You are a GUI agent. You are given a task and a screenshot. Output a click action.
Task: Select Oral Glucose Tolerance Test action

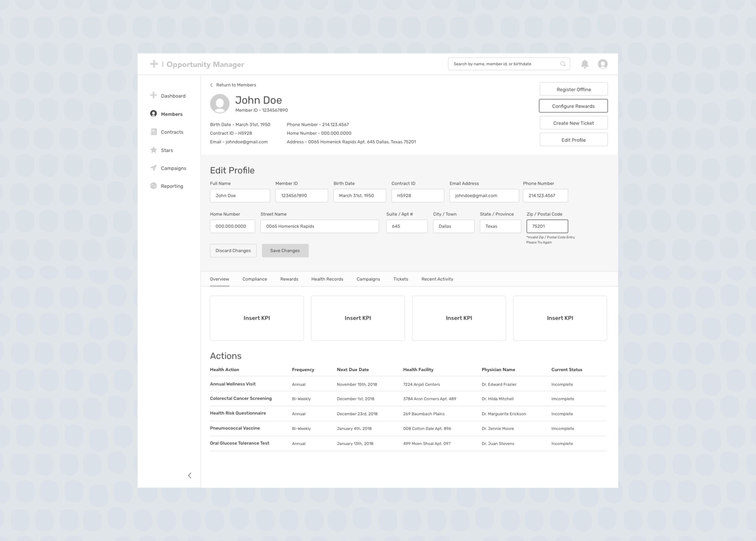click(x=240, y=443)
